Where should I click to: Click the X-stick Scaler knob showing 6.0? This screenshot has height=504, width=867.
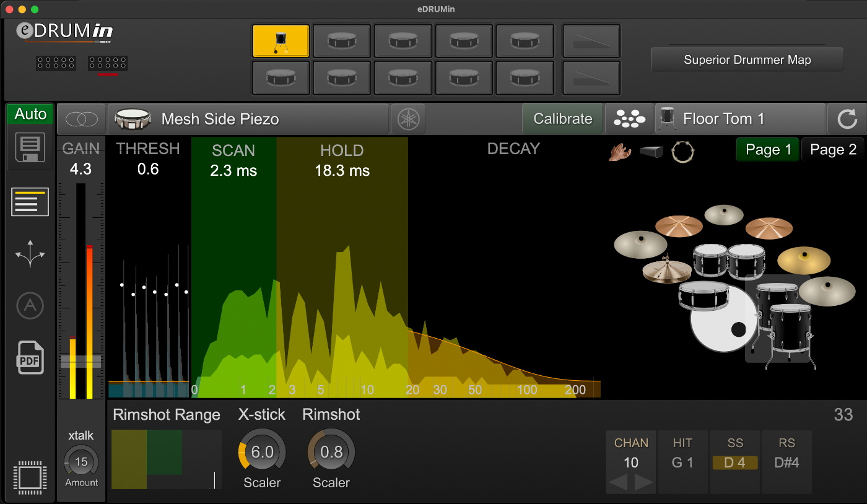(262, 452)
